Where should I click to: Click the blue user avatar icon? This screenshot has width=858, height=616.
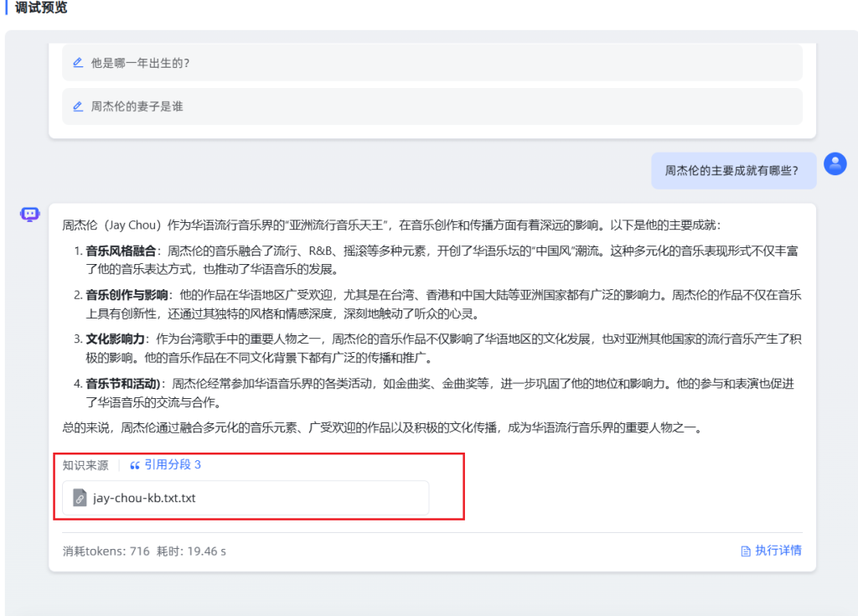point(835,163)
